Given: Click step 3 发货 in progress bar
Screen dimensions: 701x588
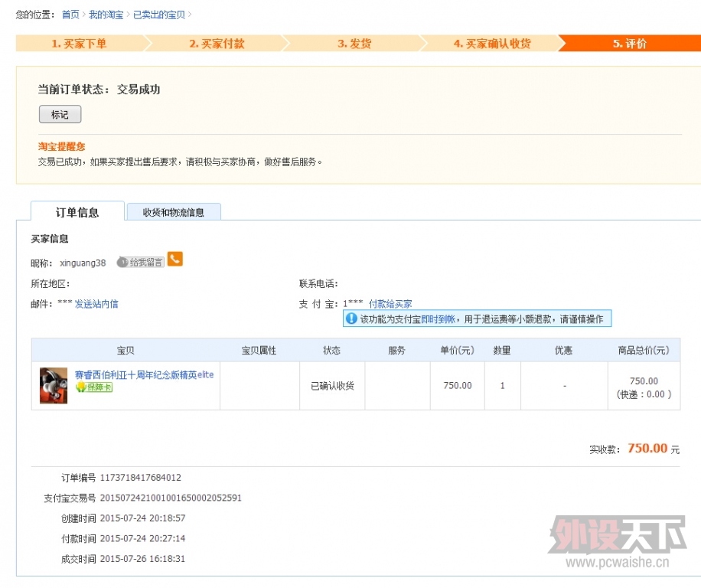Looking at the screenshot, I should click(354, 44).
